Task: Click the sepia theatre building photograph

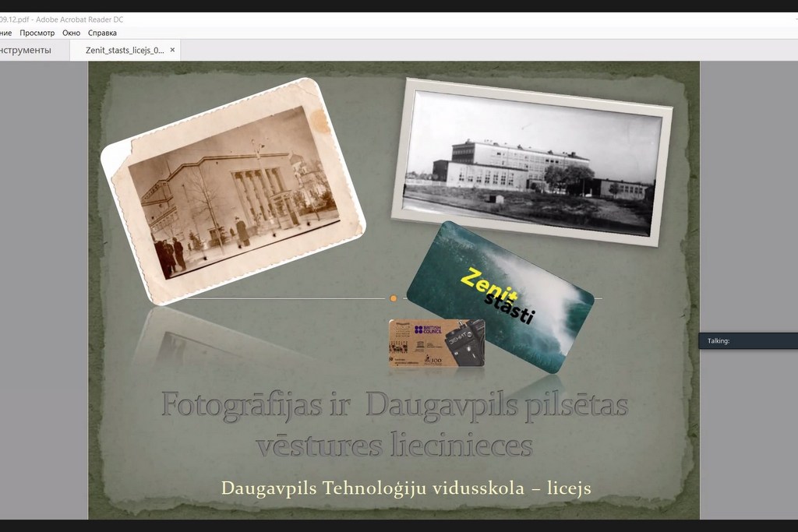Action: [234, 191]
